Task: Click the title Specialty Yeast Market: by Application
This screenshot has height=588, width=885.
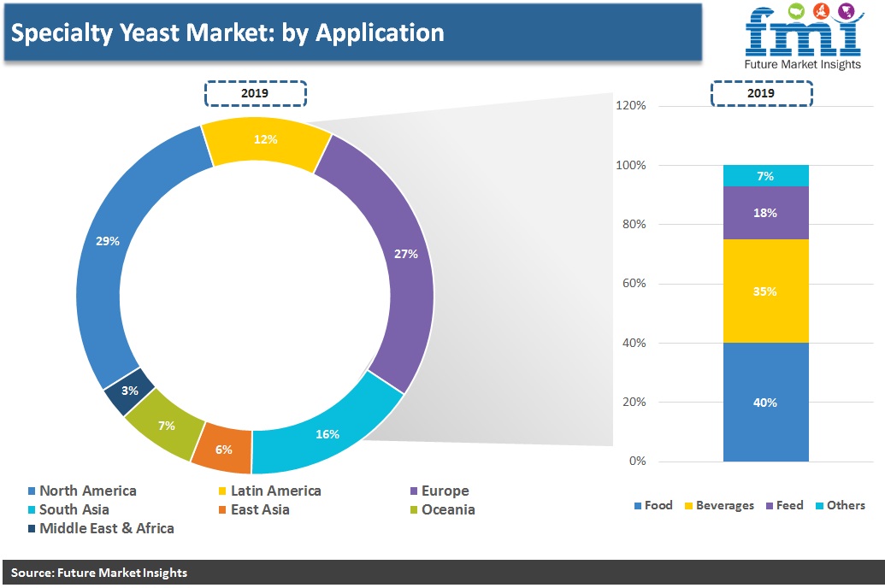Action: [x=227, y=32]
